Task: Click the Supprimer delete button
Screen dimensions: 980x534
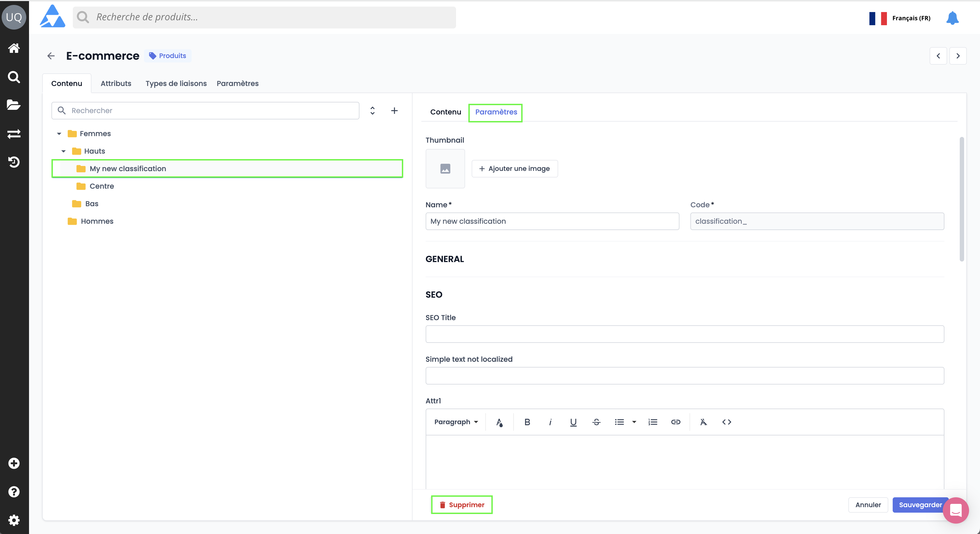Action: [462, 505]
